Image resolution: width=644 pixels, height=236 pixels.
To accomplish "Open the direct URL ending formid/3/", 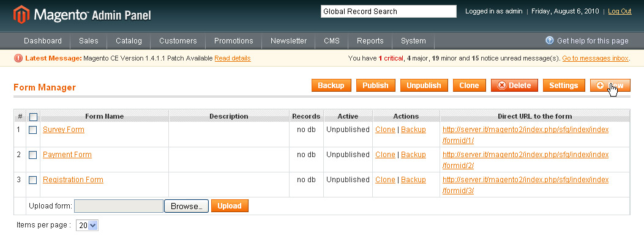I will (526, 185).
